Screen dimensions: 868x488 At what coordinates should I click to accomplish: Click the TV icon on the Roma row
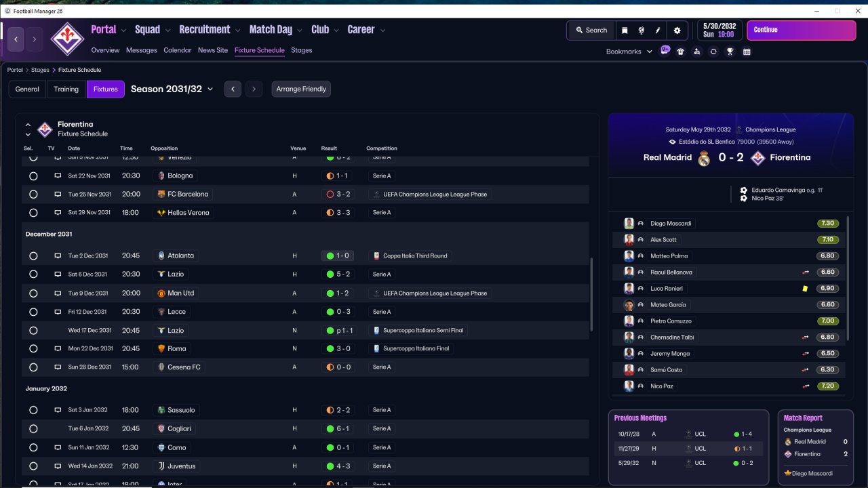[58, 348]
